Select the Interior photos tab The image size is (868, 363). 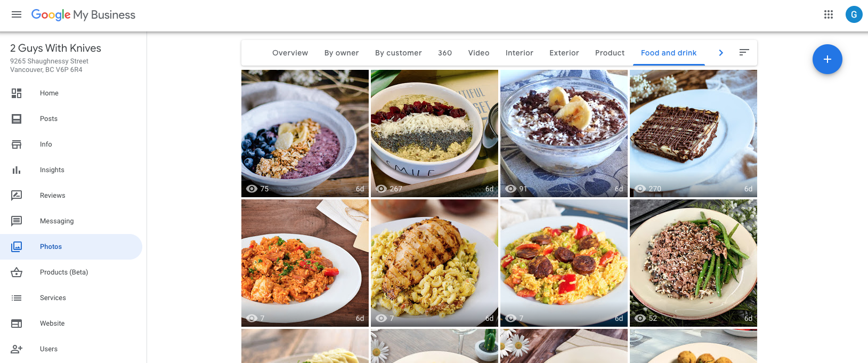[x=520, y=53]
